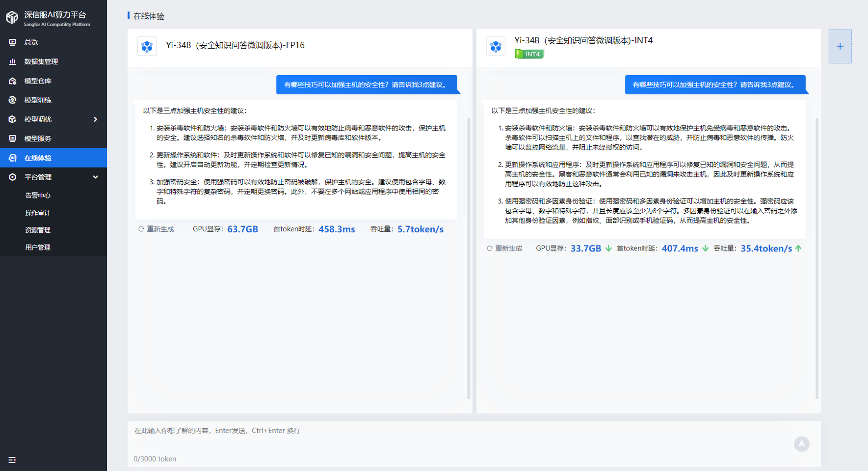The image size is (868, 471).
Task: Click the Yi-34B FP16 model title
Action: [235, 45]
